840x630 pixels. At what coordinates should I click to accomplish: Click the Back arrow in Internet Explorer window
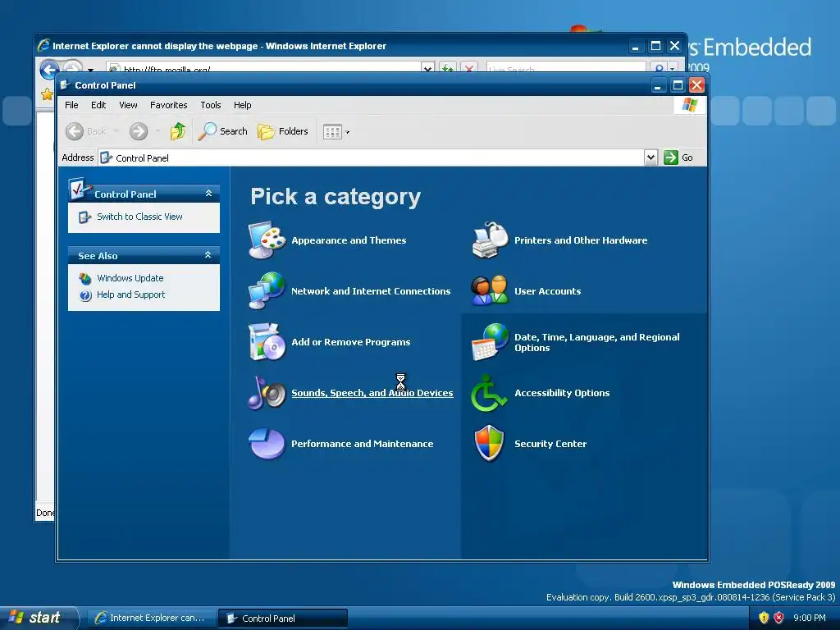pos(49,69)
